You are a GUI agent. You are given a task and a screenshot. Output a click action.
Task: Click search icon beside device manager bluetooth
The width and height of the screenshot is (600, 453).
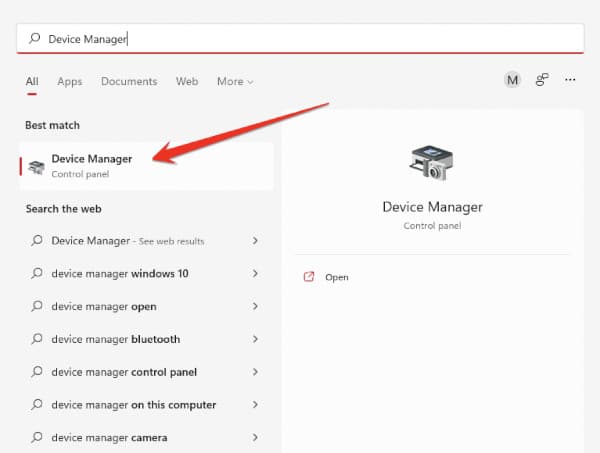[x=37, y=339]
